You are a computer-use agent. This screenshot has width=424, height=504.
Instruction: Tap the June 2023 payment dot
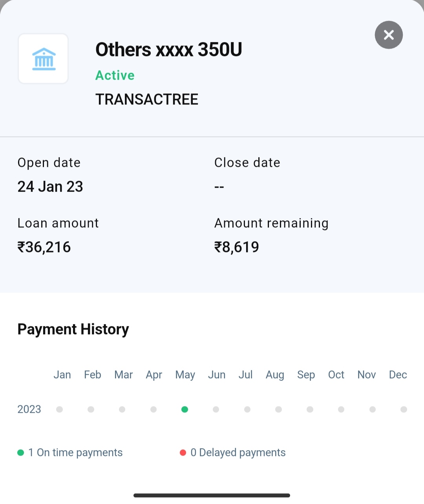pyautogui.click(x=216, y=409)
